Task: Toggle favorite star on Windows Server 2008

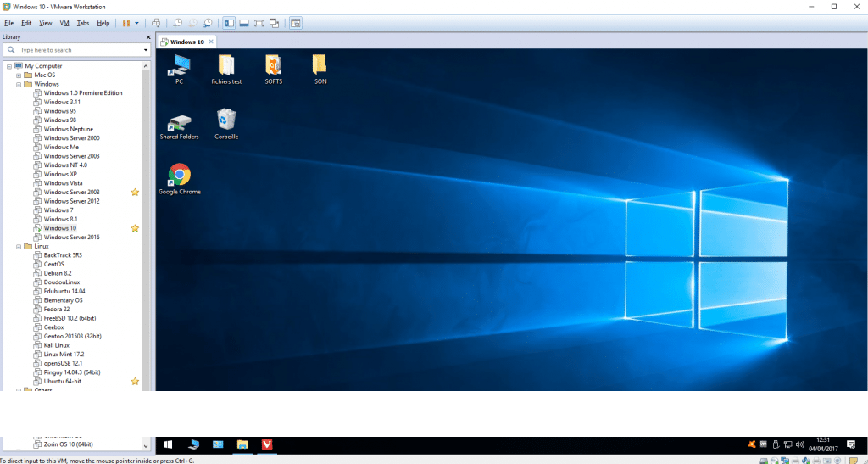Action: (x=135, y=193)
